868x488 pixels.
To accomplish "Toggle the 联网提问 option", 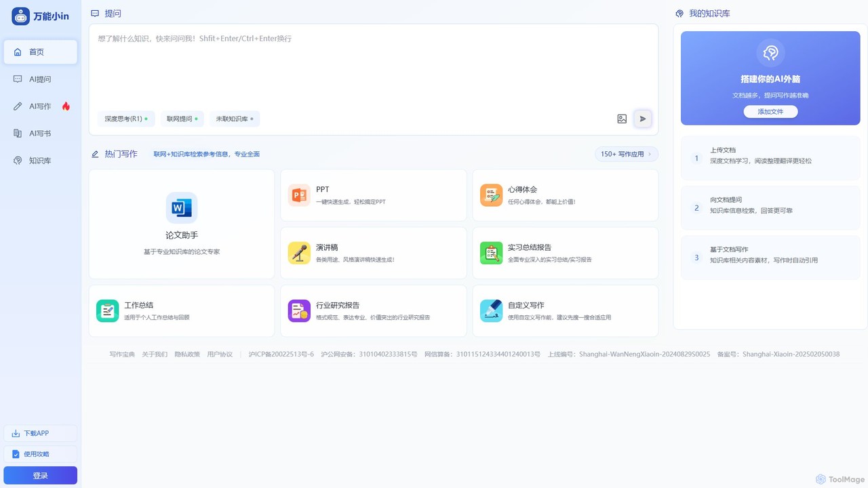I will (x=182, y=119).
